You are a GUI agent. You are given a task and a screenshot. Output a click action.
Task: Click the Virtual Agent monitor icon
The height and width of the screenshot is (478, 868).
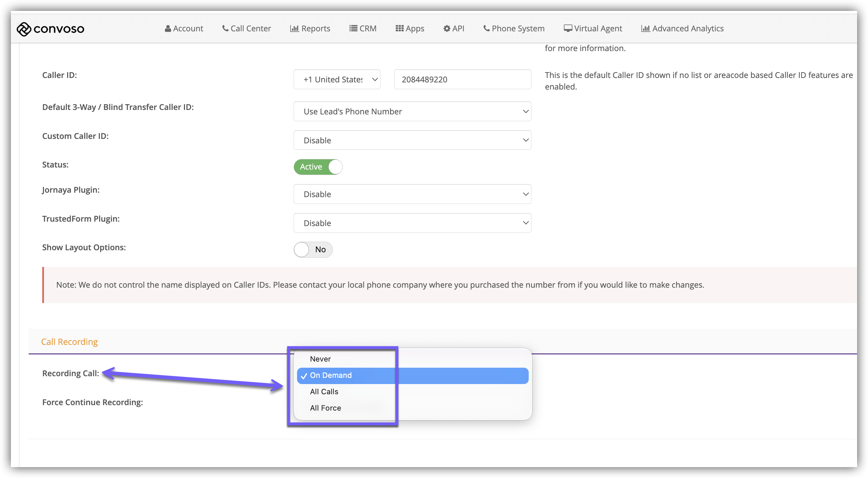coord(568,29)
